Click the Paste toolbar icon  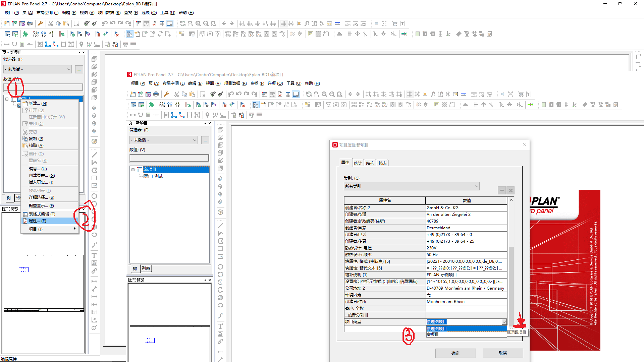click(66, 23)
